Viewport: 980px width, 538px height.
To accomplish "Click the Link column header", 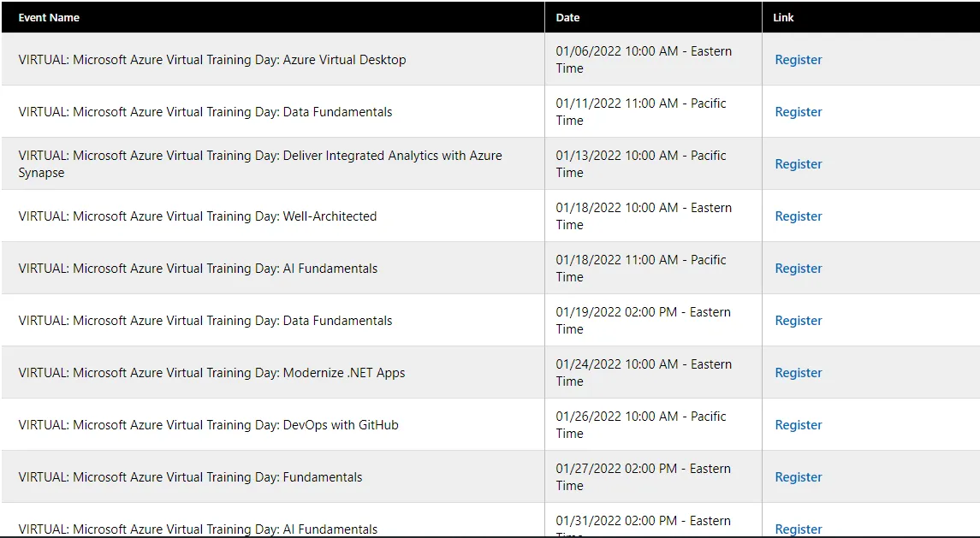I will click(x=783, y=17).
